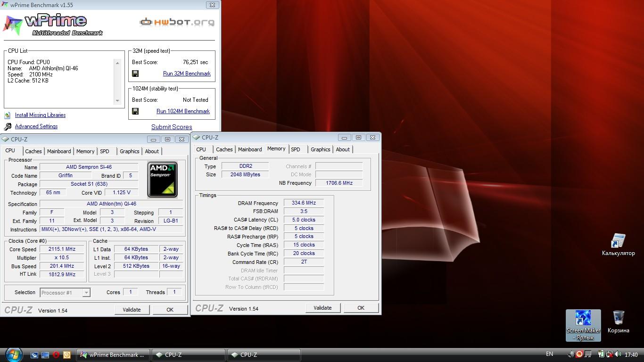The height and width of the screenshot is (362, 644).
Task: Click the save icon beside Run 1024M Benchmark
Action: coord(135,111)
